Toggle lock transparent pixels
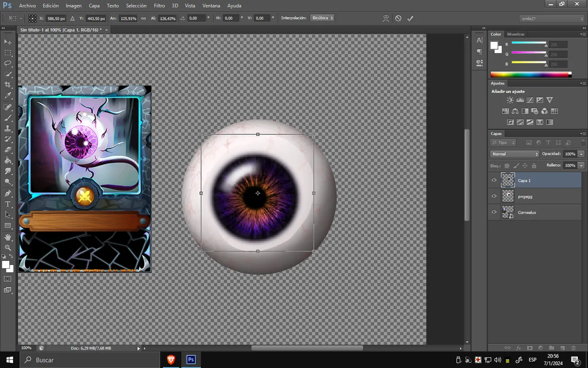The height and width of the screenshot is (368, 588). pyautogui.click(x=507, y=166)
